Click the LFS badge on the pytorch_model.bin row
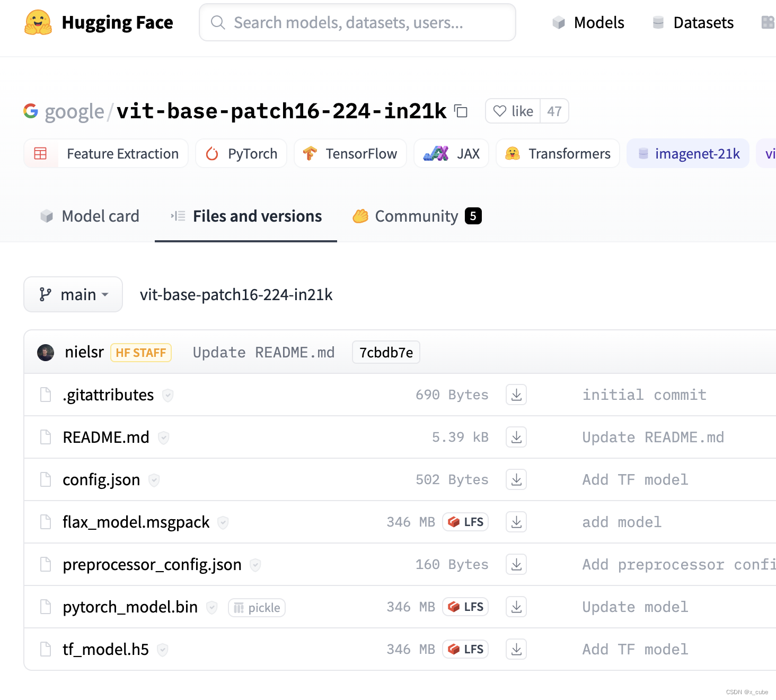776x700 pixels. pyautogui.click(x=465, y=607)
